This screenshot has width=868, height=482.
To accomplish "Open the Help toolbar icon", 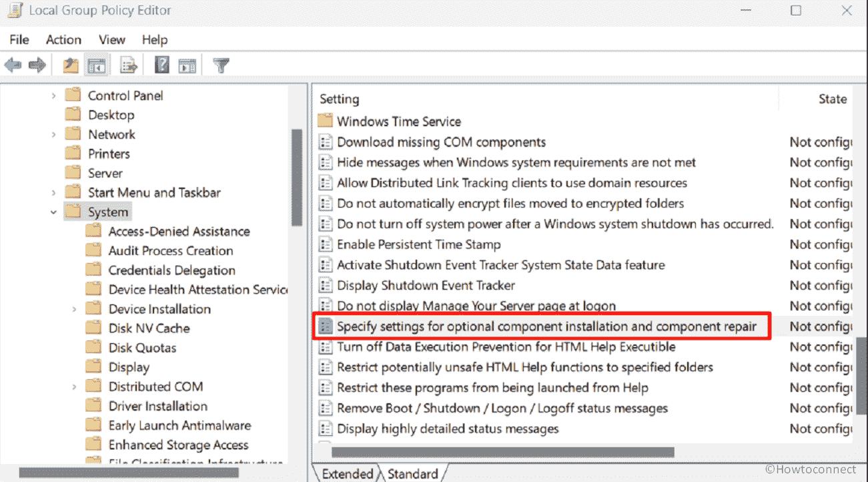I will coord(162,65).
